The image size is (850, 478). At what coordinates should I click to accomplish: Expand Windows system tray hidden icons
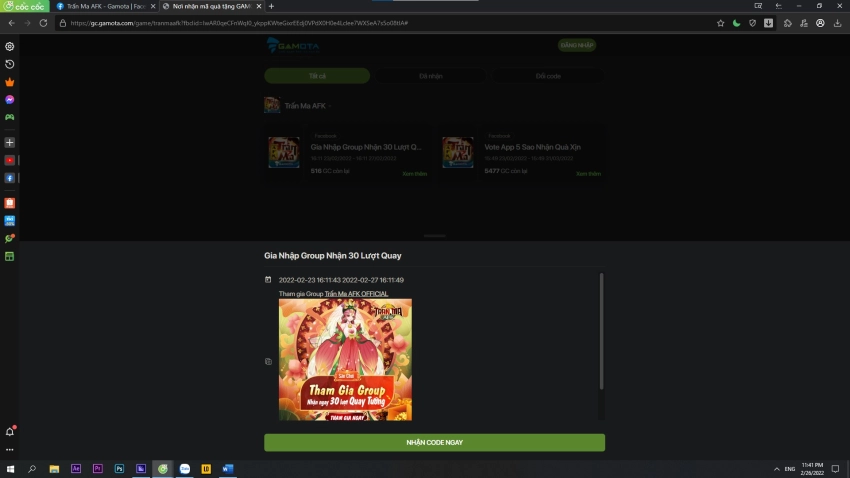[x=777, y=469]
